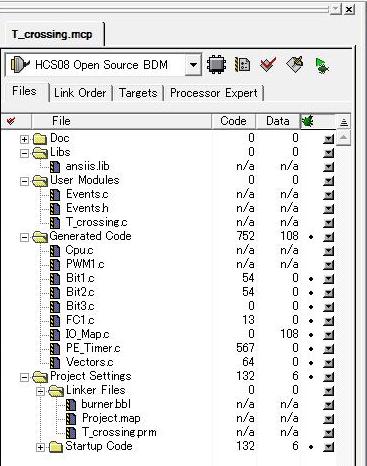Switch to the Files tab

tap(24, 91)
